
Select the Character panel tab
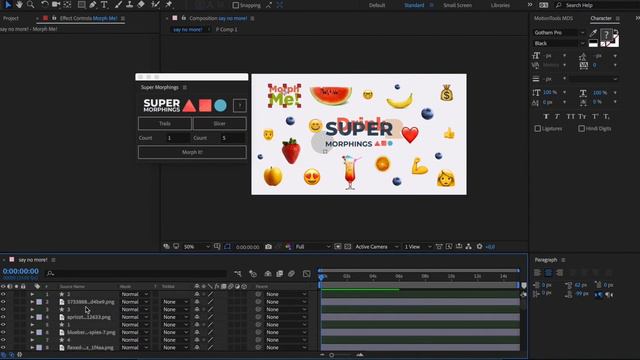coord(601,18)
